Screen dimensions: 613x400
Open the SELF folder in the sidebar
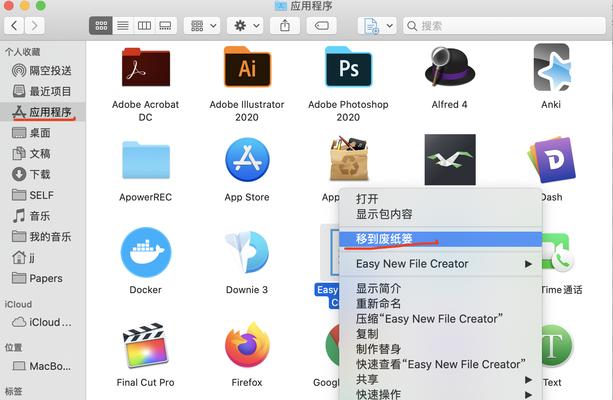pyautogui.click(x=42, y=195)
